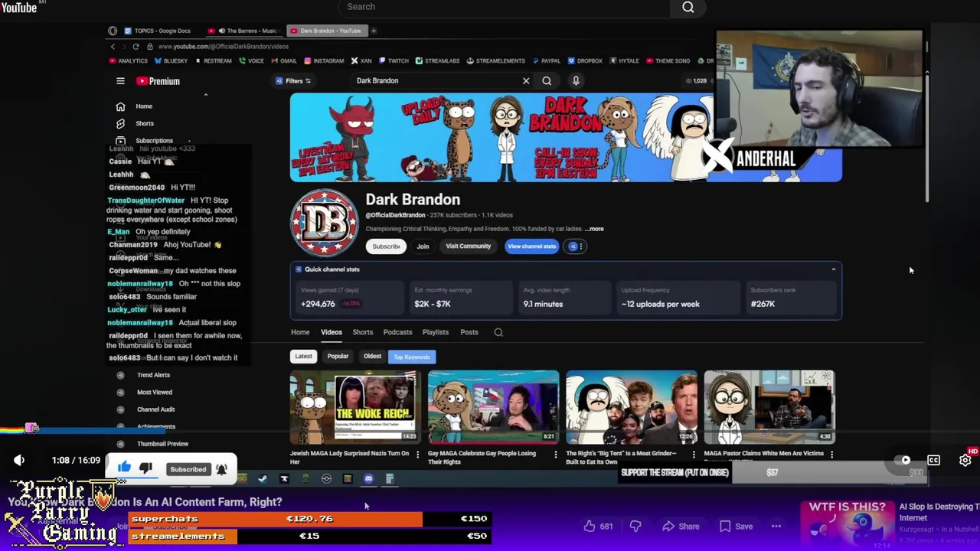Screen dimensions: 980x551
Task: Click the outer YouTube search magnifier button
Action: tap(688, 8)
